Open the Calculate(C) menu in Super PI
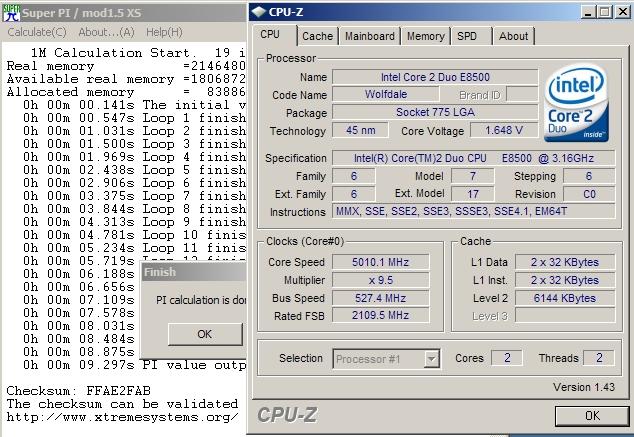Screen dimensions: 634x437 coord(37,32)
